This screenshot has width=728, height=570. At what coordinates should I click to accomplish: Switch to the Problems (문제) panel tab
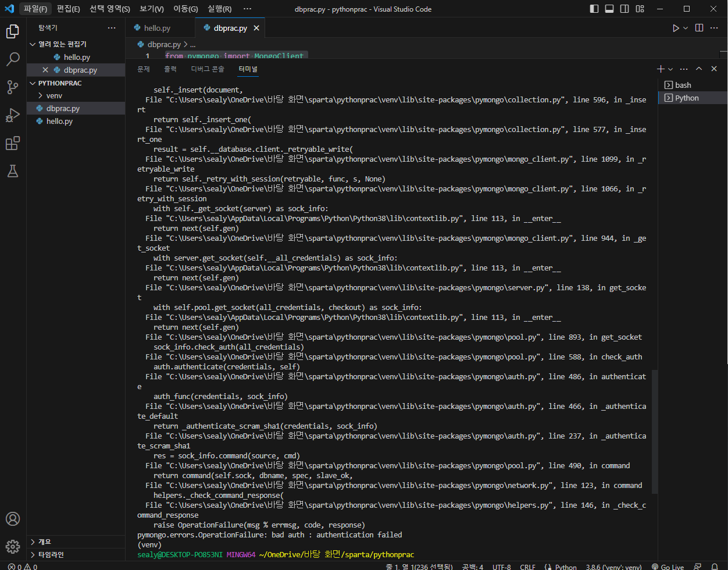[144, 69]
